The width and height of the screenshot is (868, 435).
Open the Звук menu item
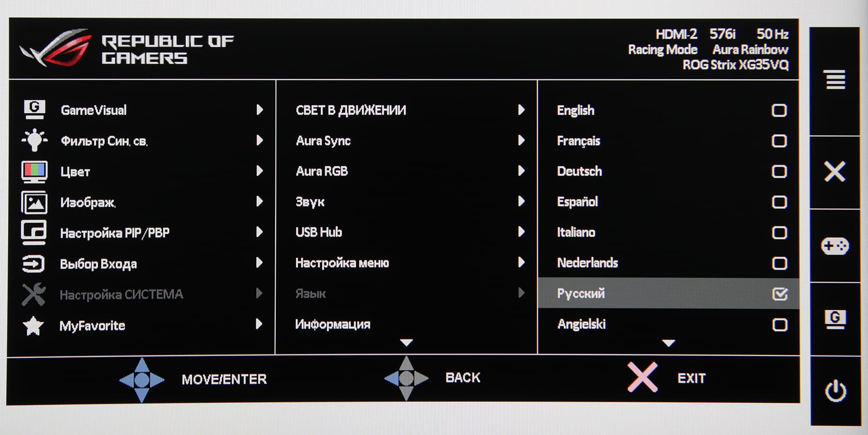click(310, 202)
